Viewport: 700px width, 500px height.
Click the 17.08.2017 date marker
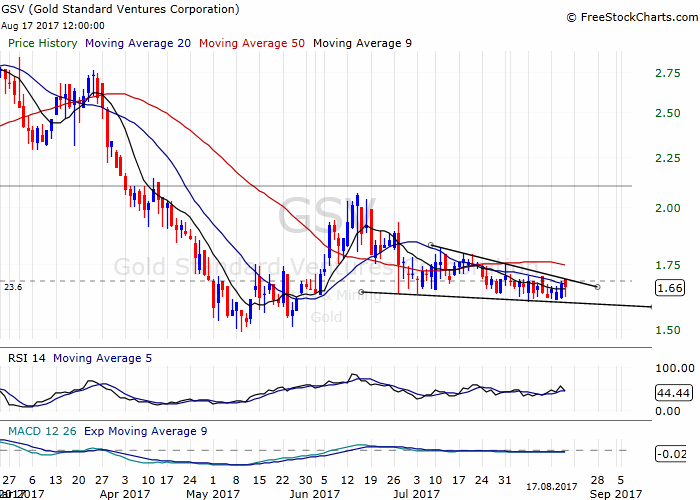click(x=554, y=485)
